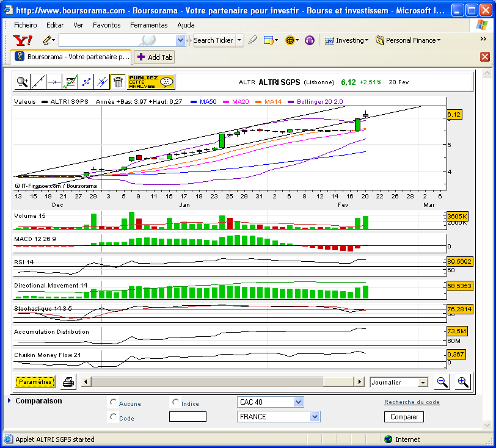Open the Yahoo search box dropdown arrow

[180, 40]
